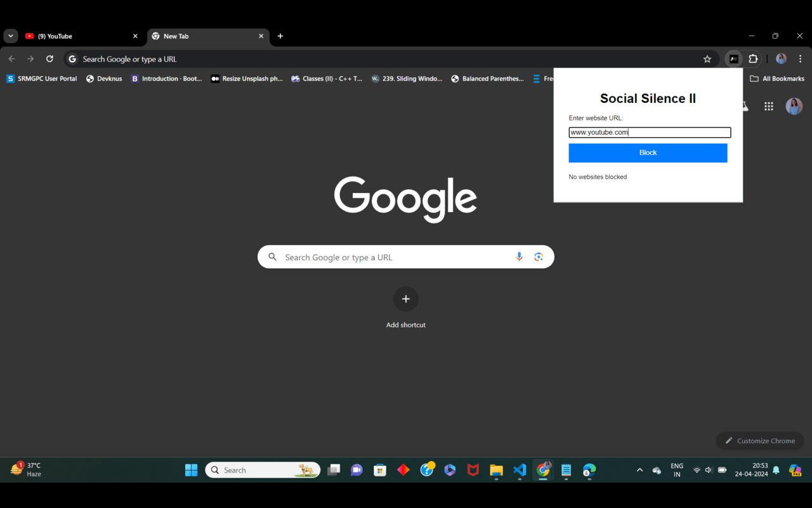Open the Google apps grid icon
The width and height of the screenshot is (812, 508).
point(769,107)
